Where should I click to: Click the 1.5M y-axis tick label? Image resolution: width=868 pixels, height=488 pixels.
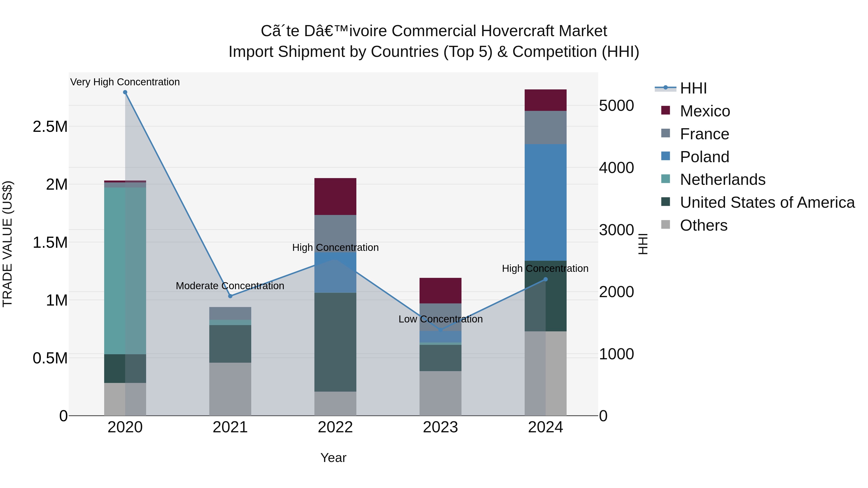(50, 242)
